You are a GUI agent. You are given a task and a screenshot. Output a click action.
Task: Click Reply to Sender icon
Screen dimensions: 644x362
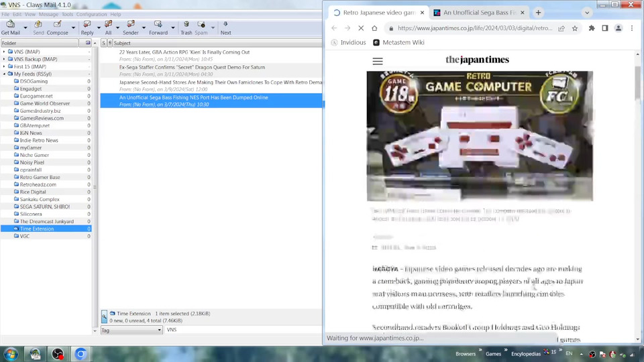point(131,27)
